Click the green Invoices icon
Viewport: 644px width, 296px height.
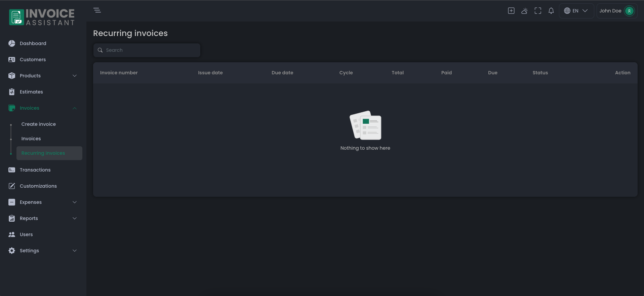pyautogui.click(x=12, y=108)
